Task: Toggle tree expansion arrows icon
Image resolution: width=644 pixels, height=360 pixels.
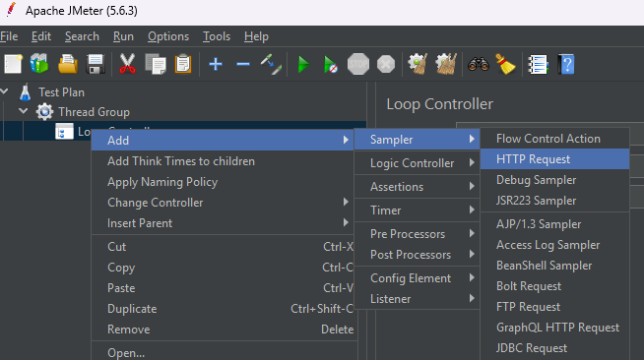Action: (271, 64)
